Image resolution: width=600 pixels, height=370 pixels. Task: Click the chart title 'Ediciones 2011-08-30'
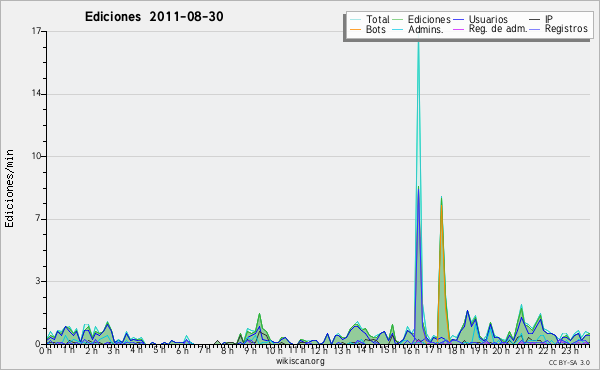pos(154,17)
